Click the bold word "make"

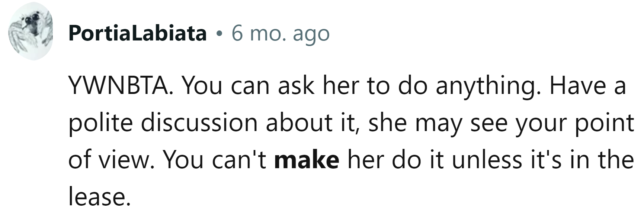pos(307,160)
